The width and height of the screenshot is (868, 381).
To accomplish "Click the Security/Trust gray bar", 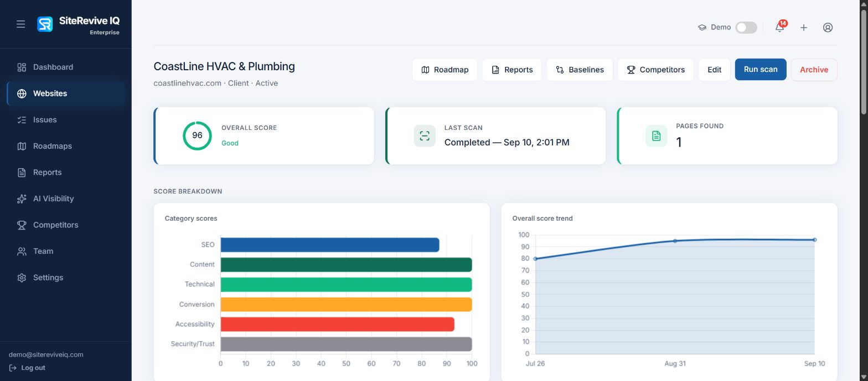I will point(346,344).
